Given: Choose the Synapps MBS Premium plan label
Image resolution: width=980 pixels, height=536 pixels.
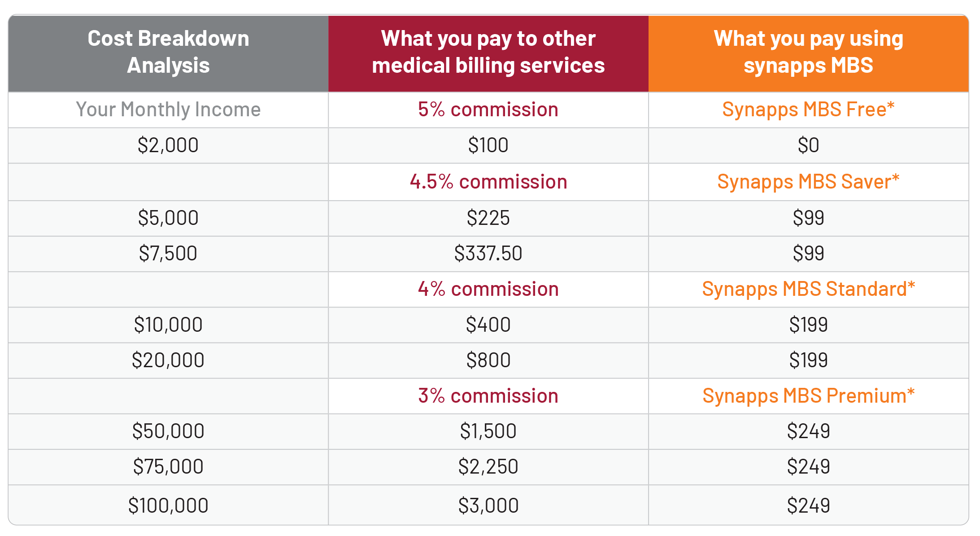Looking at the screenshot, I should tap(809, 396).
